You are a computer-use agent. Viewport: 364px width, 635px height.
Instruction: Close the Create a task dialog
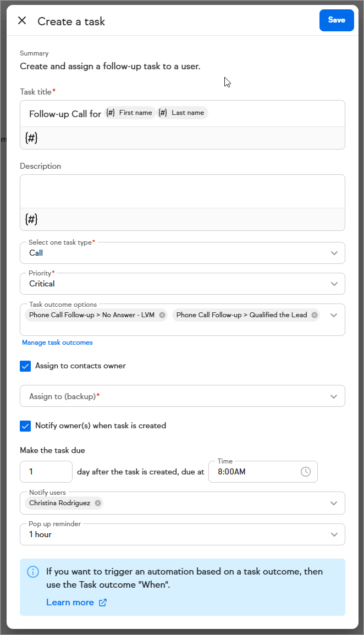[x=22, y=21]
